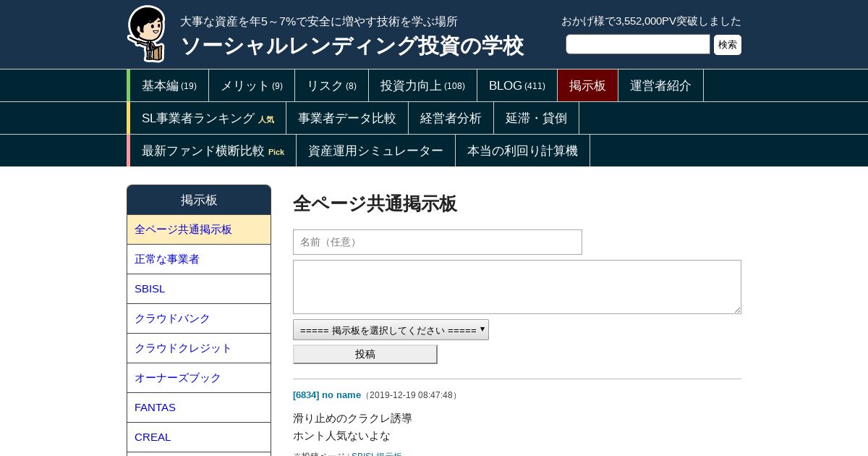868x456 pixels.
Task: Open post [6834] no name link
Action: point(327,394)
